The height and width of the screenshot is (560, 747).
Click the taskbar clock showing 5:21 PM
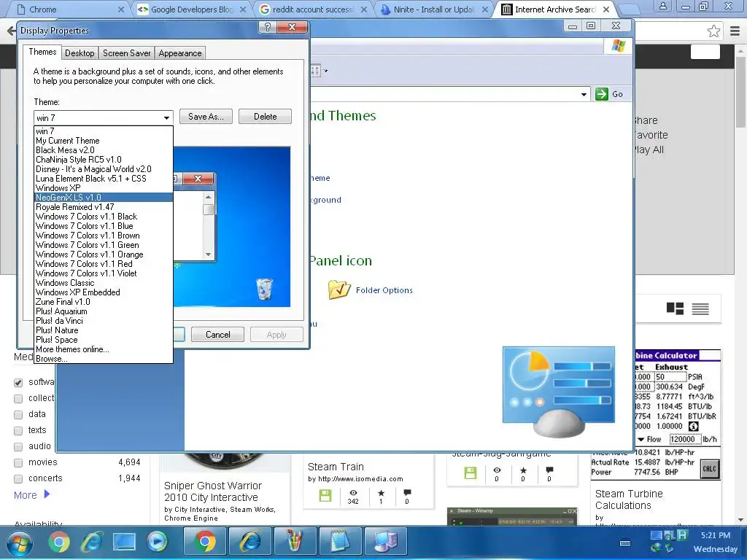click(715, 535)
